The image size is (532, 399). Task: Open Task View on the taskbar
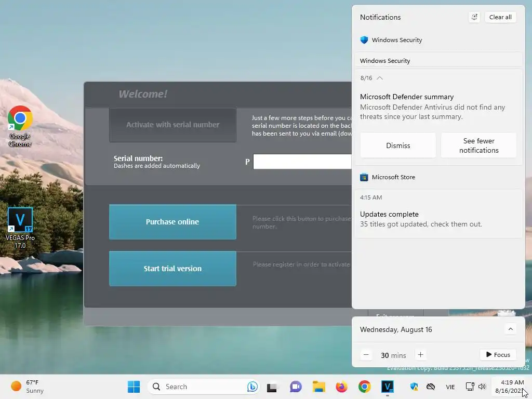pos(272,387)
